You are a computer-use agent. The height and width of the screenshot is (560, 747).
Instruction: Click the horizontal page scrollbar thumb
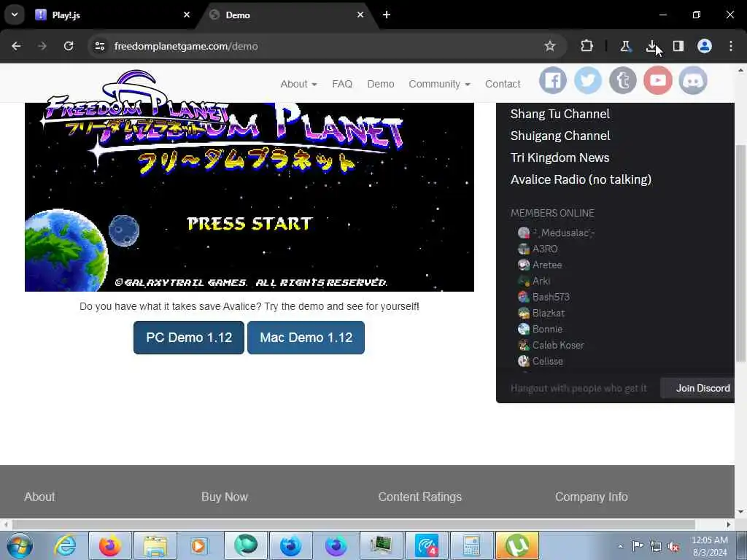coord(354,524)
